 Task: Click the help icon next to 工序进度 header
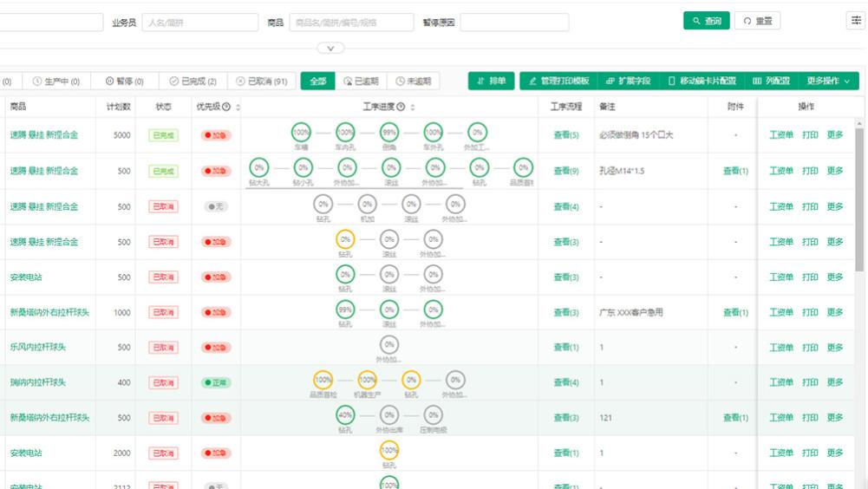401,107
